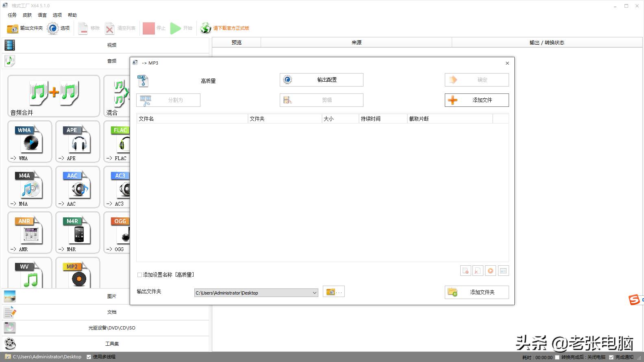Click the orange play preview icon

(x=491, y=271)
